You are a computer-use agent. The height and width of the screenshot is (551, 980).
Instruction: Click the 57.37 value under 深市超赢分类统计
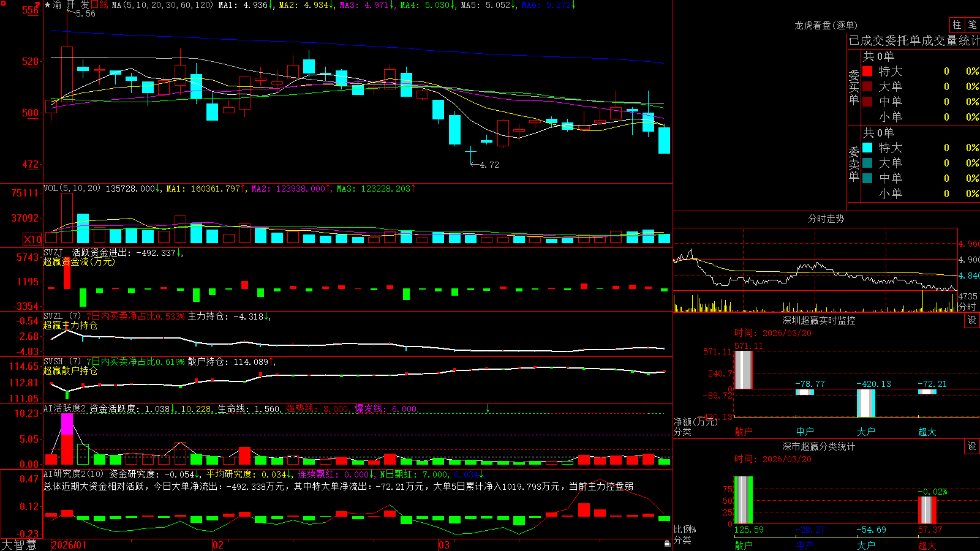930,530
